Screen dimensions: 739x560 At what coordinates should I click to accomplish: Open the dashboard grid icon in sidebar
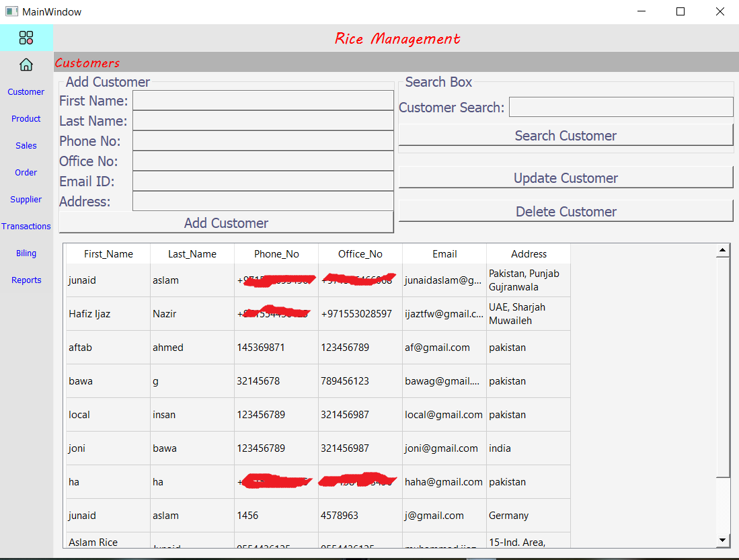pos(27,38)
